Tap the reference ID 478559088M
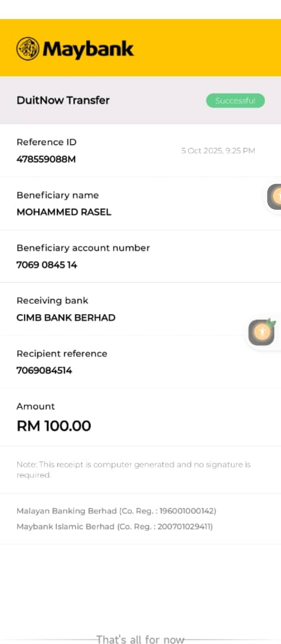 click(x=46, y=159)
